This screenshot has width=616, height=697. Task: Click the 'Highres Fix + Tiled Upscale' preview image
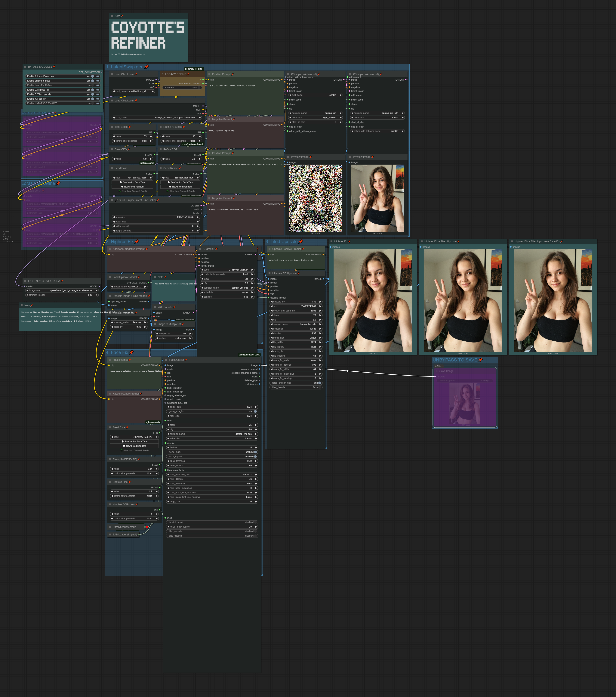[x=463, y=301]
